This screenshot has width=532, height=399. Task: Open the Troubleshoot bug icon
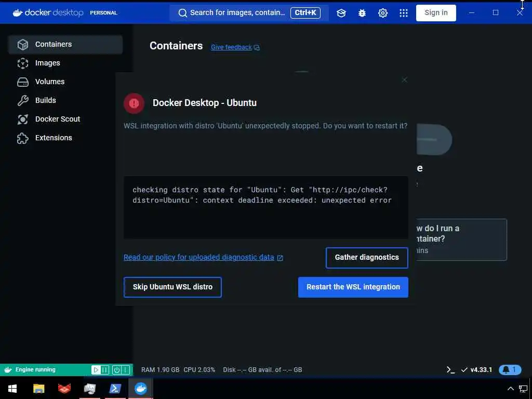click(362, 13)
